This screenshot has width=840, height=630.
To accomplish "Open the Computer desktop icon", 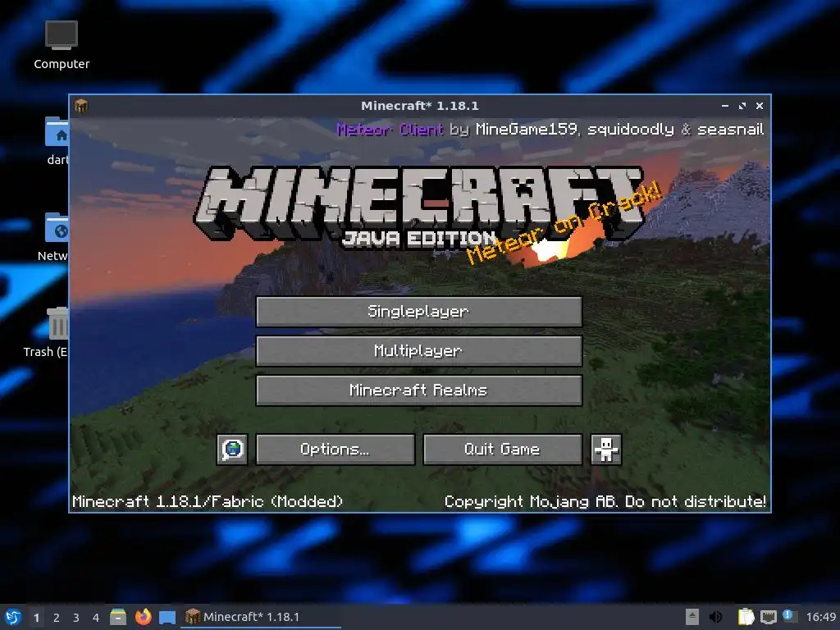I will coord(62,46).
